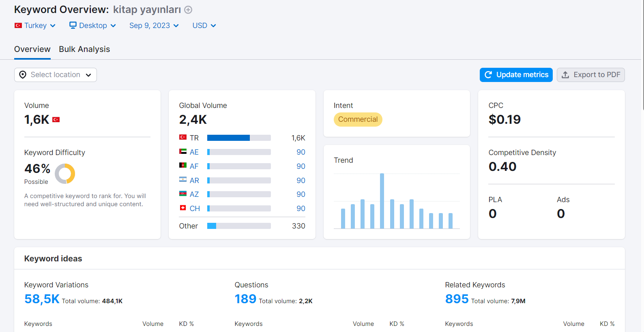This screenshot has width=644, height=332.
Task: Click the Turkey flag beside the 1,6K volume
Action: (x=56, y=120)
